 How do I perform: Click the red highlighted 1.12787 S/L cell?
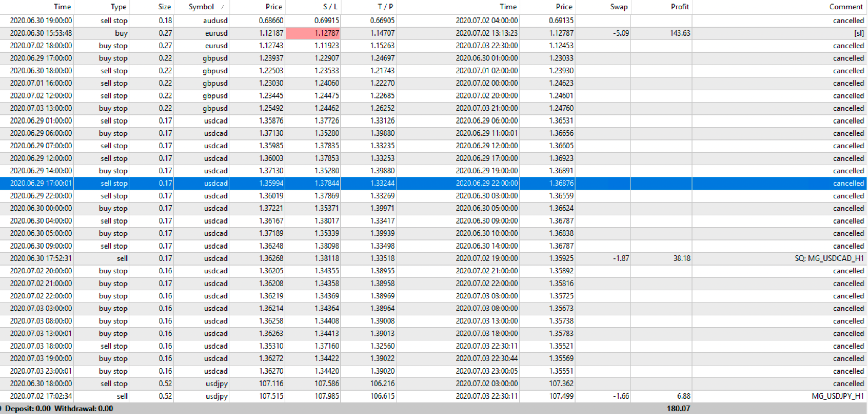(x=313, y=33)
